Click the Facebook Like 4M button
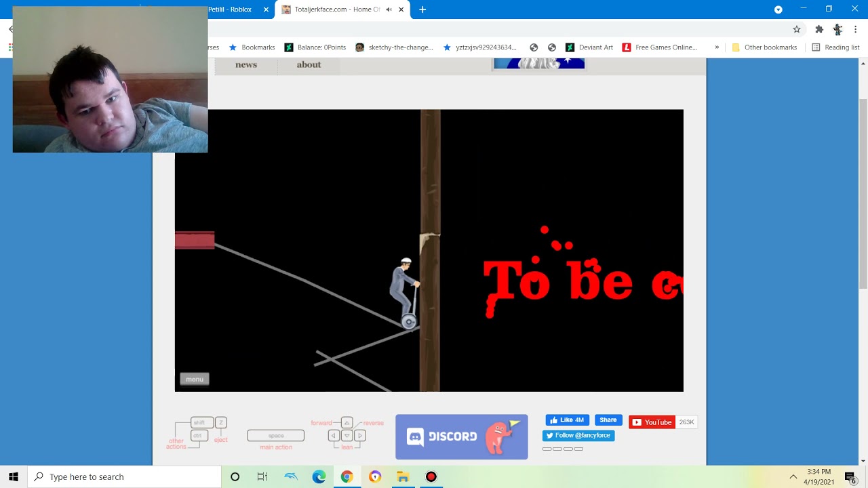 pyautogui.click(x=568, y=420)
